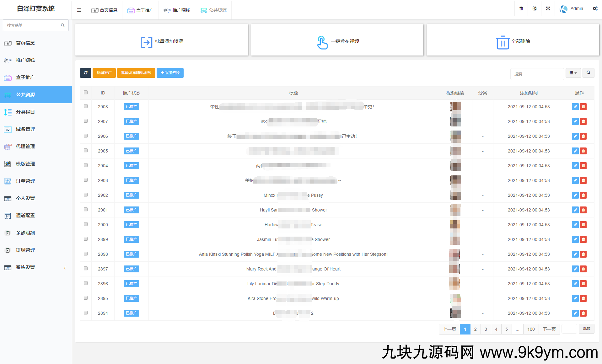
Task: Click the 全部删除 trash card
Action: tap(513, 41)
